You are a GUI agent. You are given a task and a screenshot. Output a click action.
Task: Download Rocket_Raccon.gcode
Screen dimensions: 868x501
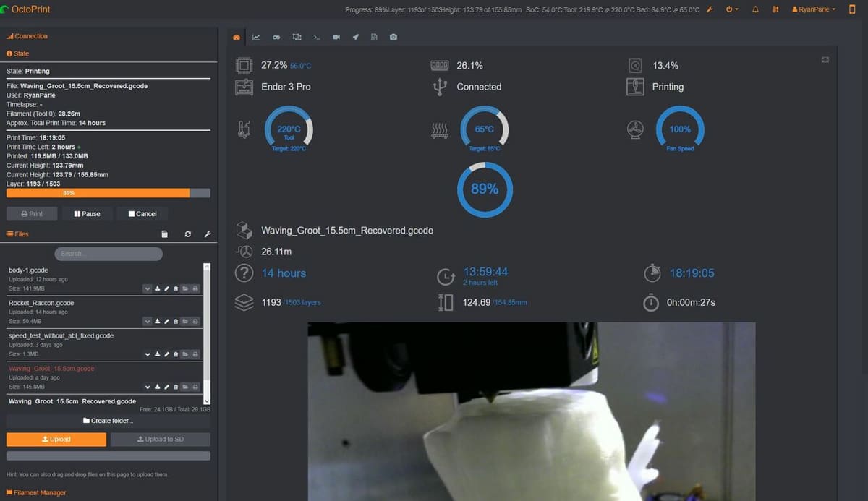point(157,321)
